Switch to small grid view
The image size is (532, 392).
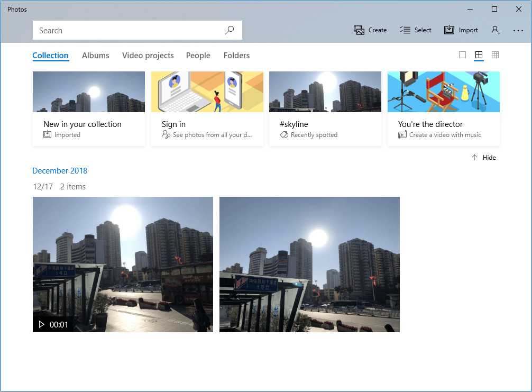click(496, 55)
